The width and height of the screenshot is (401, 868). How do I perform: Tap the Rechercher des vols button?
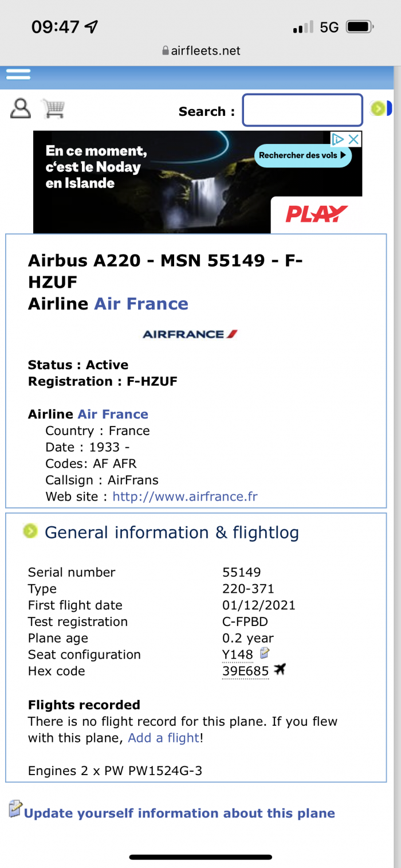302,155
